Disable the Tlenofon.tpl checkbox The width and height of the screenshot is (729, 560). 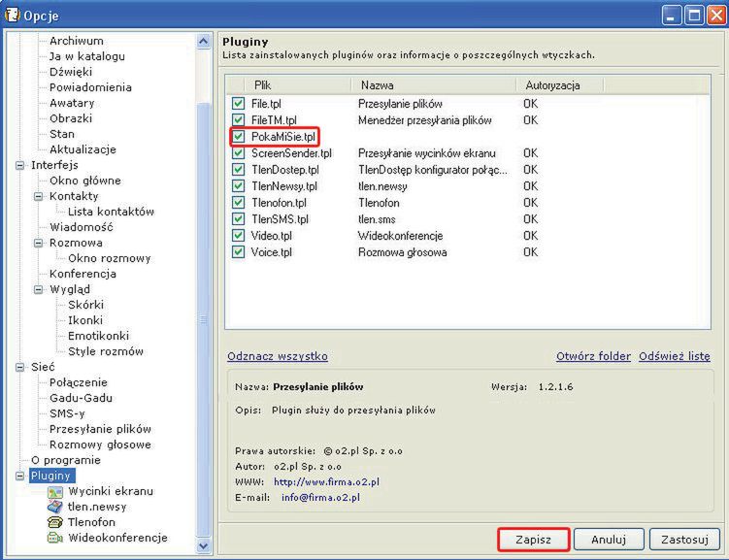click(238, 203)
